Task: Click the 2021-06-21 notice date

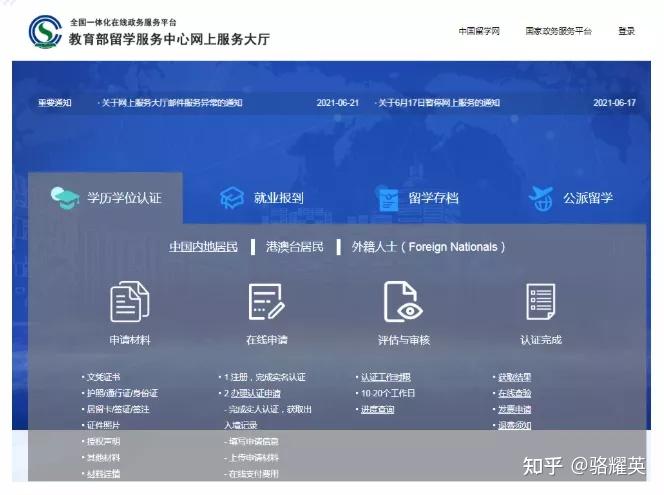Action: [338, 102]
